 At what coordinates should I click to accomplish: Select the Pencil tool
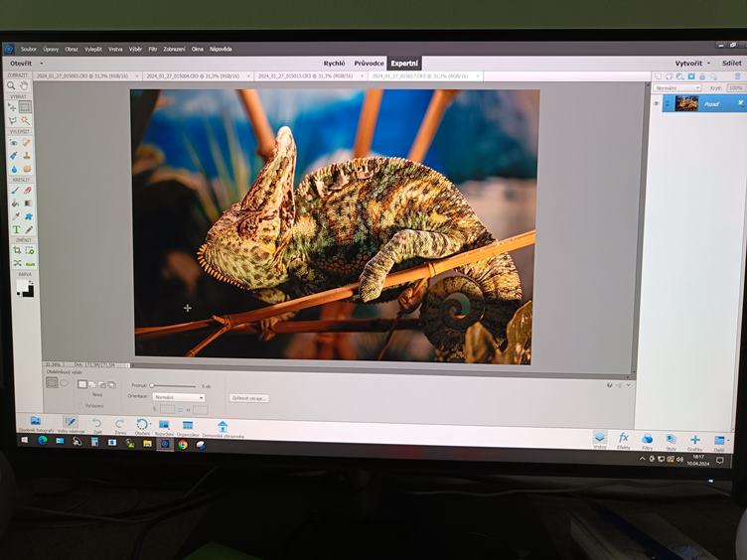[29, 229]
